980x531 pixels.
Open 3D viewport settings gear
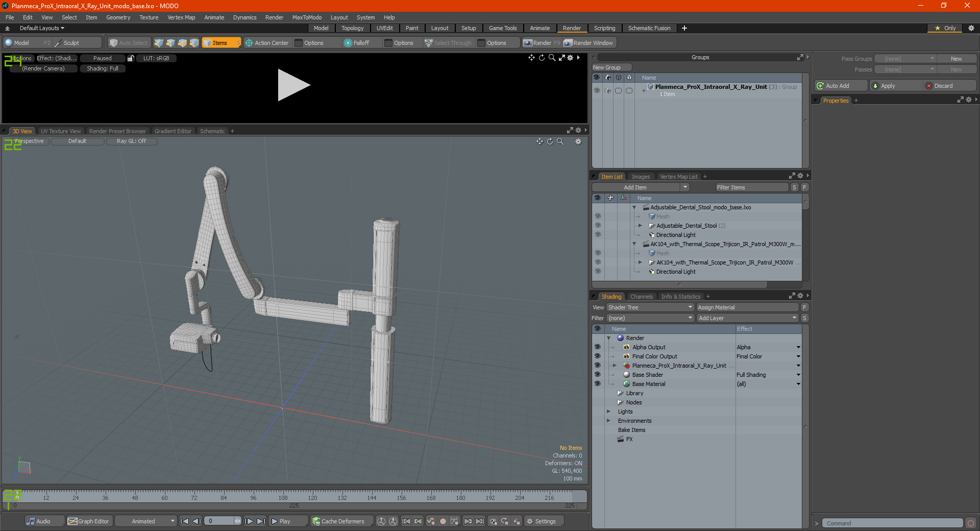pyautogui.click(x=578, y=141)
